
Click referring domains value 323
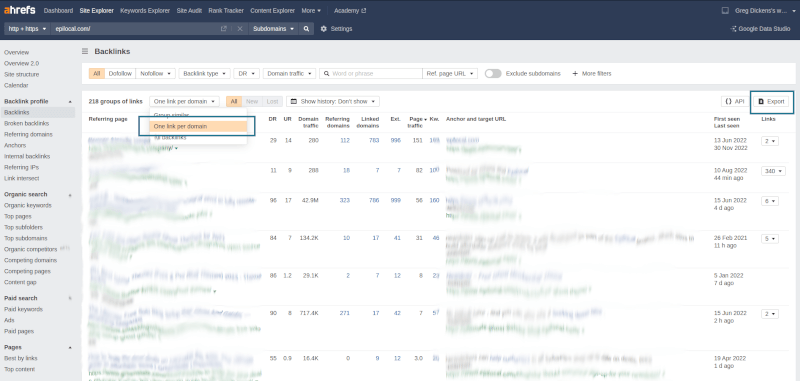click(x=344, y=200)
